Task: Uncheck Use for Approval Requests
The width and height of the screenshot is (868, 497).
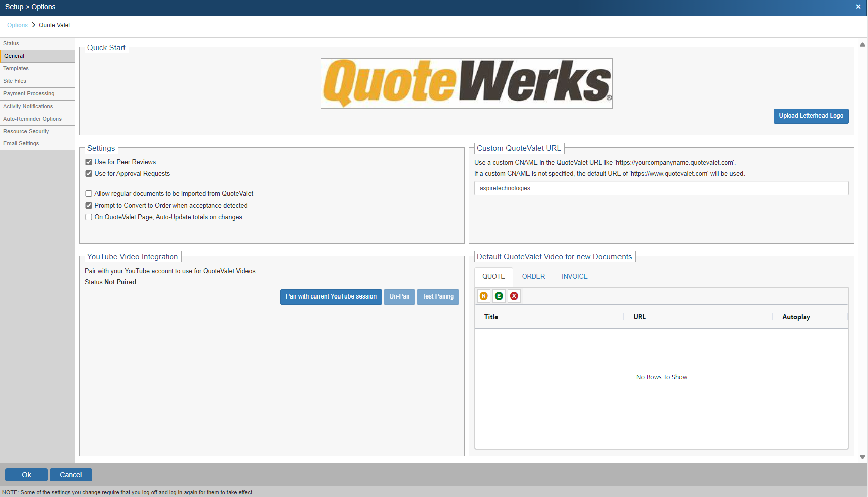Action: (89, 174)
